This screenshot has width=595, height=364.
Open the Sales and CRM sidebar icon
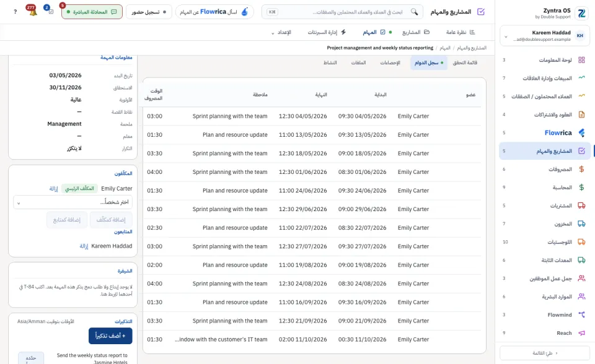581,78
